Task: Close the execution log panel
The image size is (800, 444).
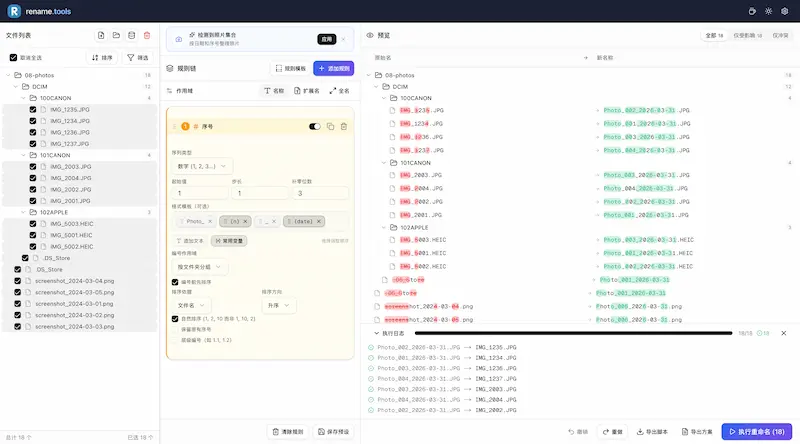Action: [x=783, y=333]
